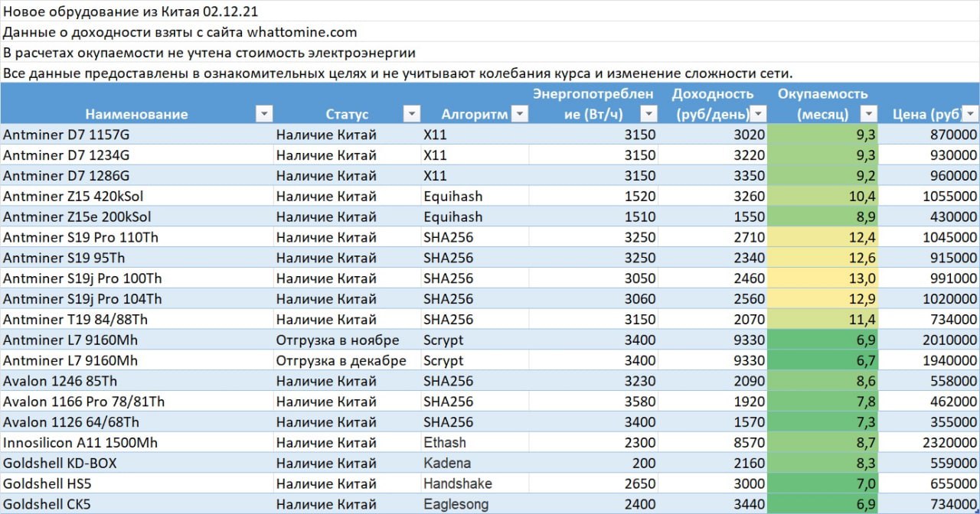The height and width of the screenshot is (514, 980).
Task: Select algorithm cell 'Handshake'
Action: 475,483
